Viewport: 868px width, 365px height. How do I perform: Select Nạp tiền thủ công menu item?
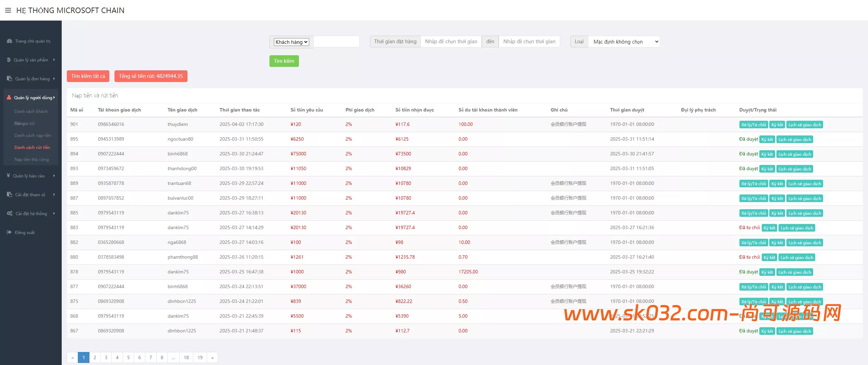[x=32, y=160]
